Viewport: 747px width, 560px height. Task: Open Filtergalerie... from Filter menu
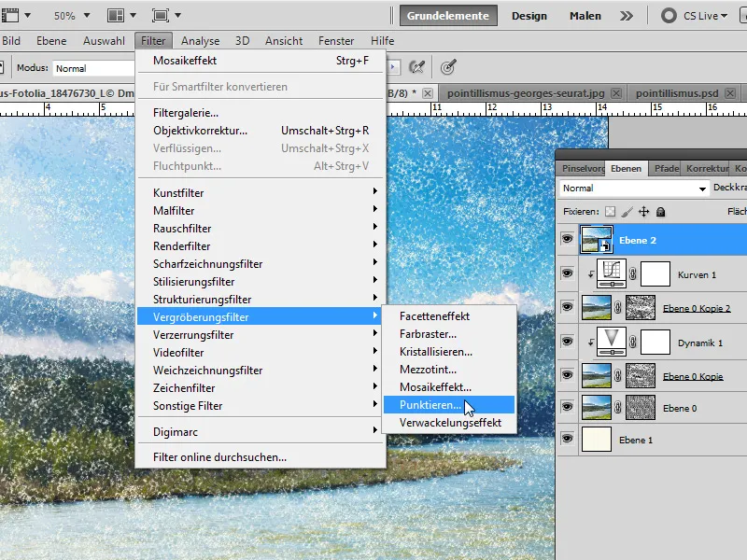tap(261, 113)
